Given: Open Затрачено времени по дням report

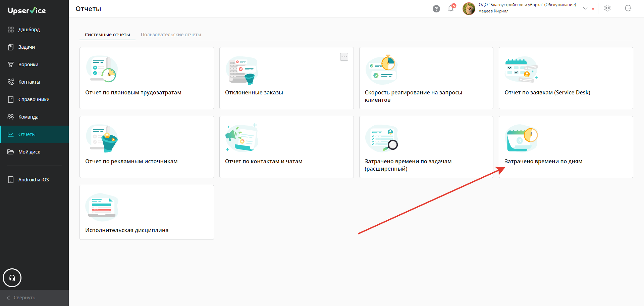Looking at the screenshot, I should [x=543, y=161].
